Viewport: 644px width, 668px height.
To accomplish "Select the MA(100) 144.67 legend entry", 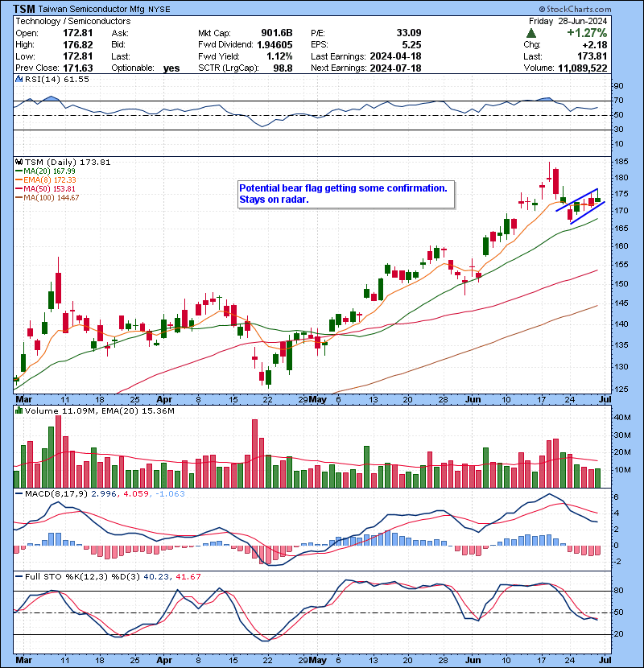I will point(47,198).
